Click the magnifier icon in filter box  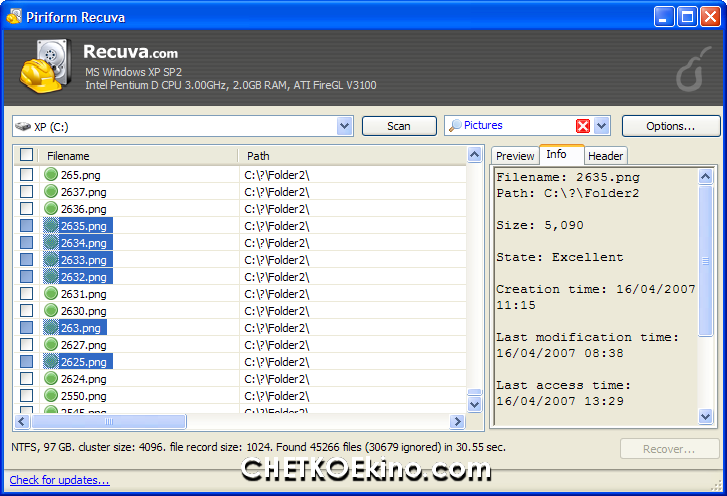click(x=455, y=125)
